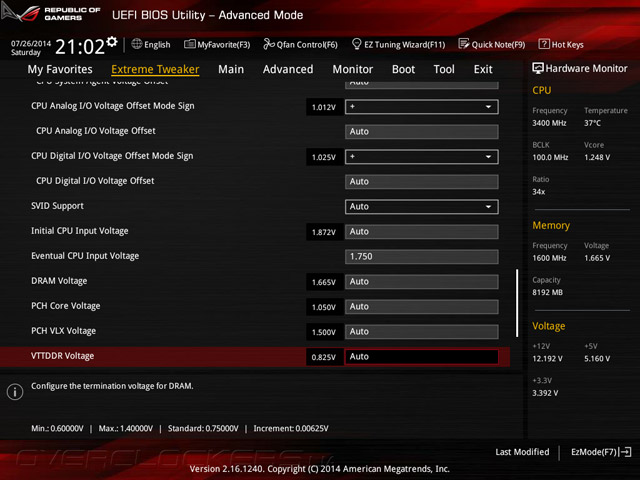Click the 1.872V current value readout

coord(324,232)
